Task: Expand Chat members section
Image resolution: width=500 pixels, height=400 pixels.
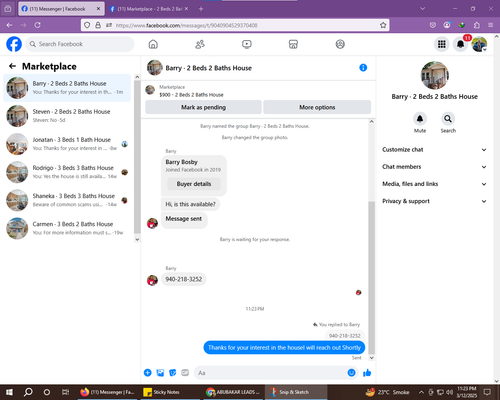Action: tap(434, 167)
